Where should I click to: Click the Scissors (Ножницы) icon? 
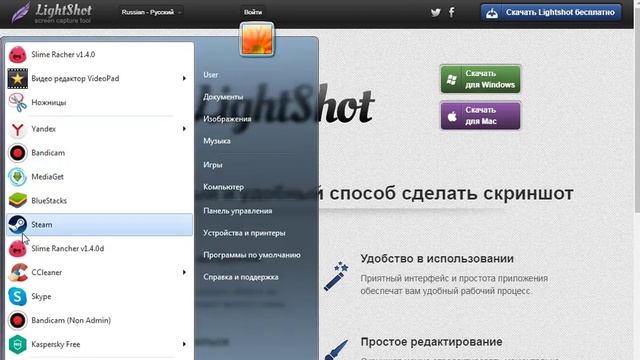tap(18, 102)
